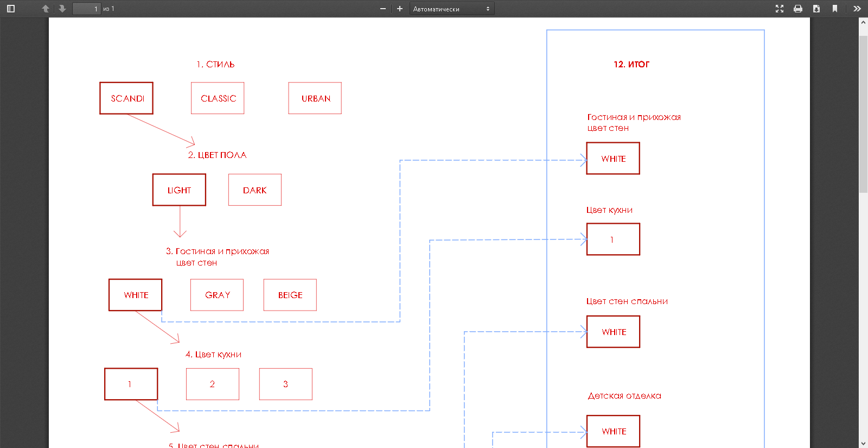
Task: Click the scroll up arrow
Action: 863,22
